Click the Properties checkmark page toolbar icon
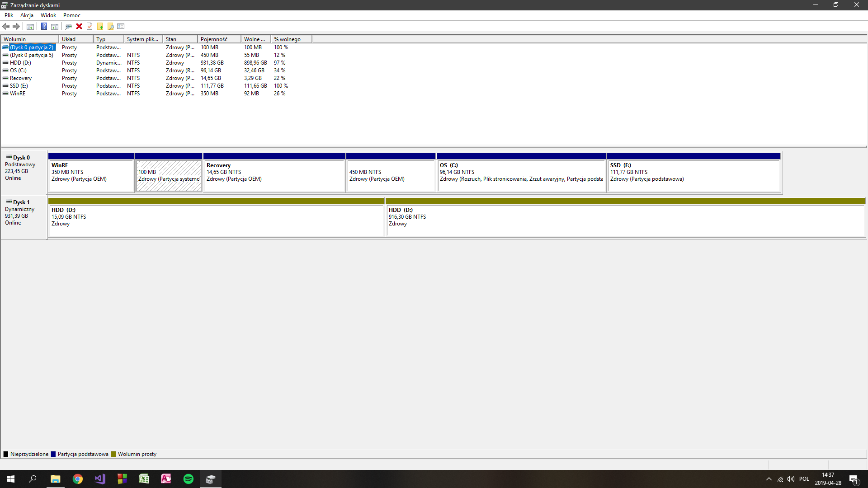This screenshot has width=868, height=488. (90, 26)
